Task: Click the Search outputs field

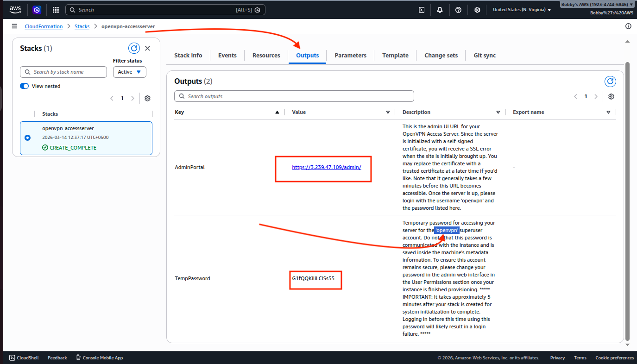Action: pyautogui.click(x=294, y=96)
